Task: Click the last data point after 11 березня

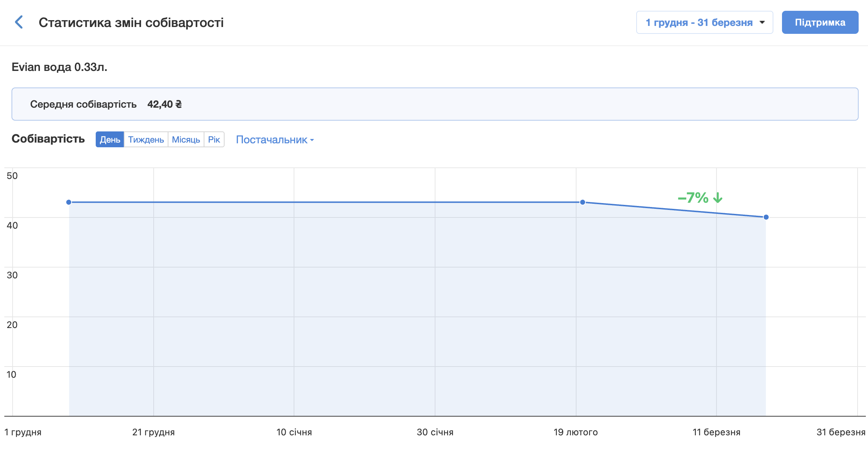Action: point(766,217)
